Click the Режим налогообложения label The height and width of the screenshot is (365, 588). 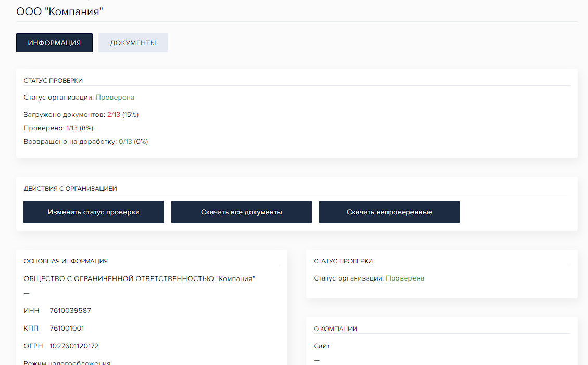(67, 362)
